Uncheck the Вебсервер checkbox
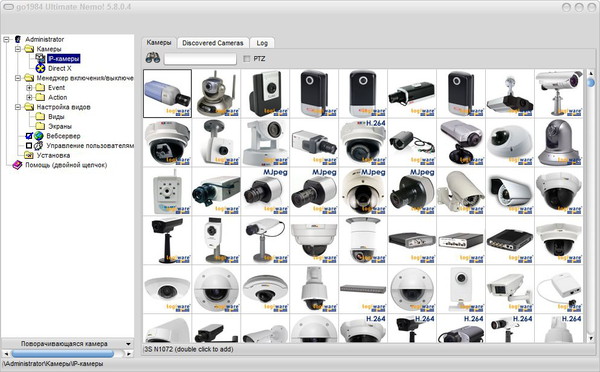 (x=29, y=136)
